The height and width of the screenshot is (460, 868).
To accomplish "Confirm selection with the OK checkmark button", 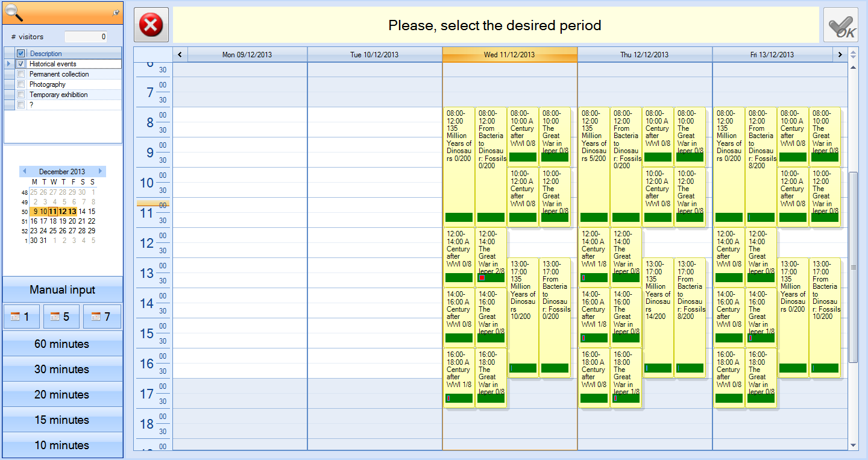I will click(x=841, y=25).
